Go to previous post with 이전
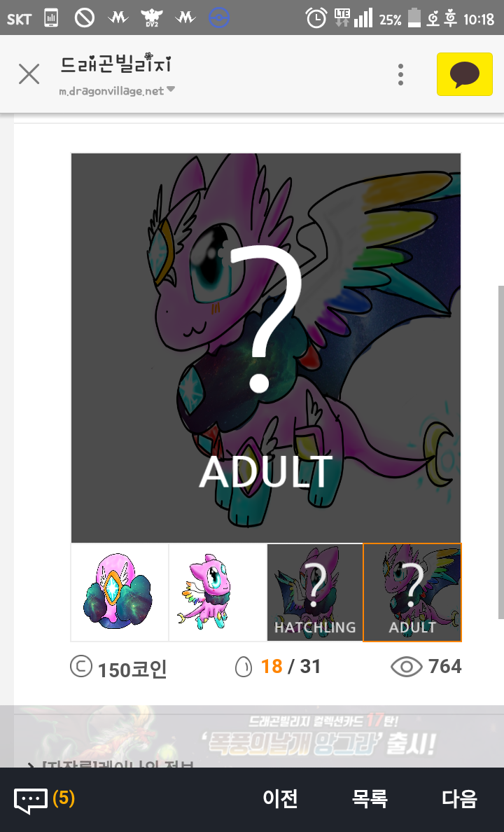 280,798
